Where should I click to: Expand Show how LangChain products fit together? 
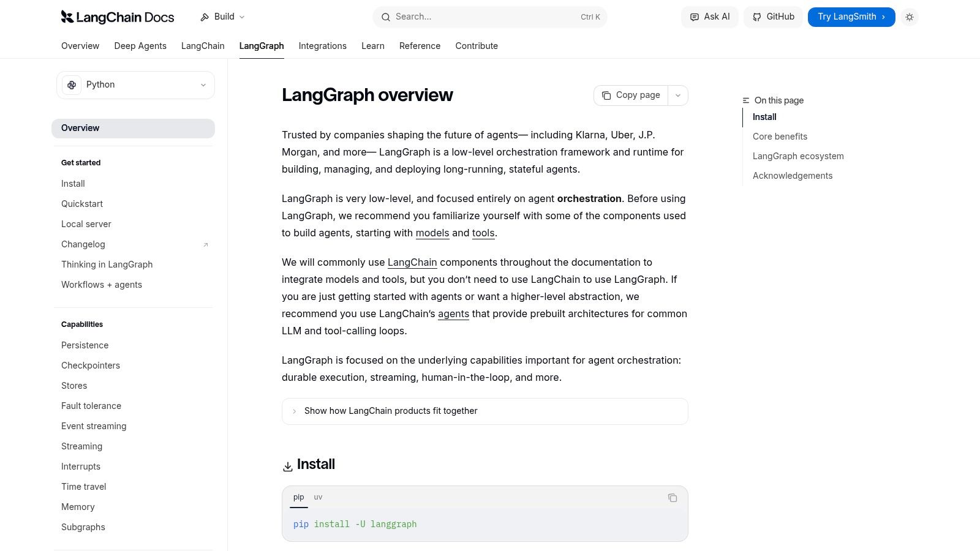point(485,411)
